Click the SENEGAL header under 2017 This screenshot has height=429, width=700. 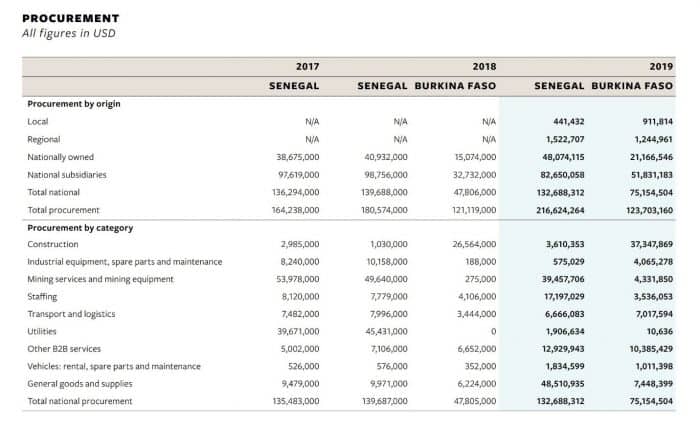click(294, 86)
